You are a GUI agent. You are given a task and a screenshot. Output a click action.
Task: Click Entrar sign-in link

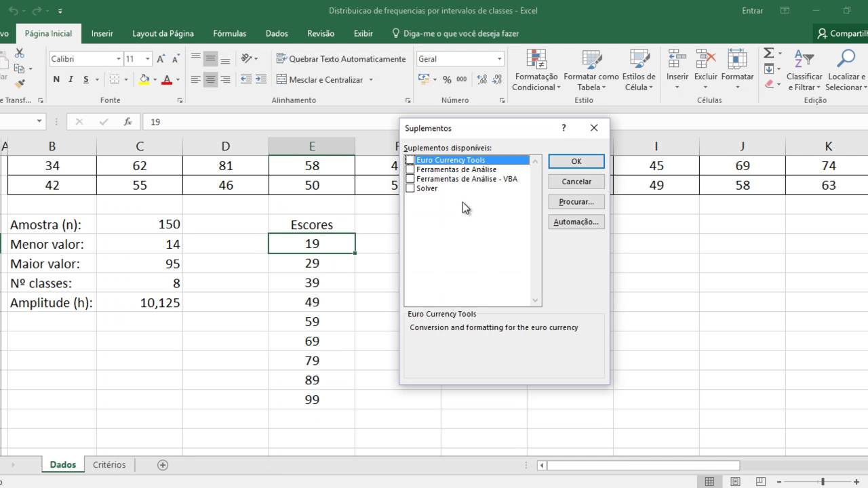(753, 11)
